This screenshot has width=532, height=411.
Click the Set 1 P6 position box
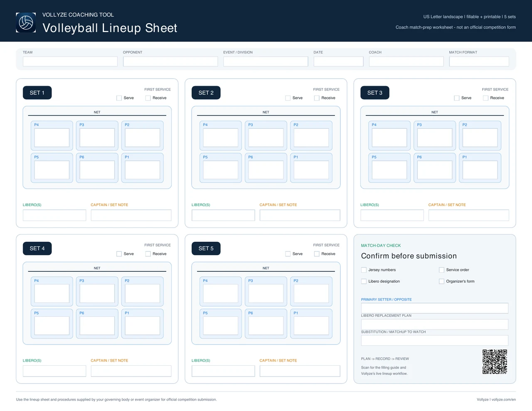point(97,170)
